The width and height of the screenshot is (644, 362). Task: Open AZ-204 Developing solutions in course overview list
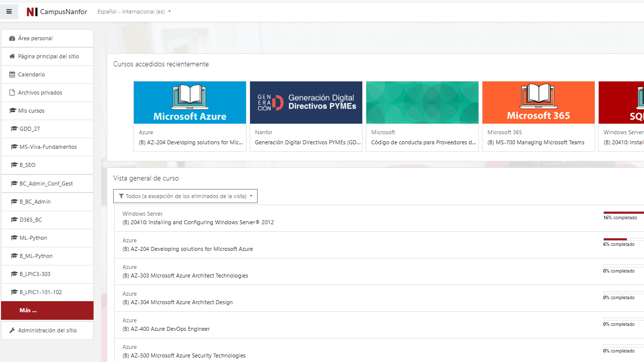point(188,249)
